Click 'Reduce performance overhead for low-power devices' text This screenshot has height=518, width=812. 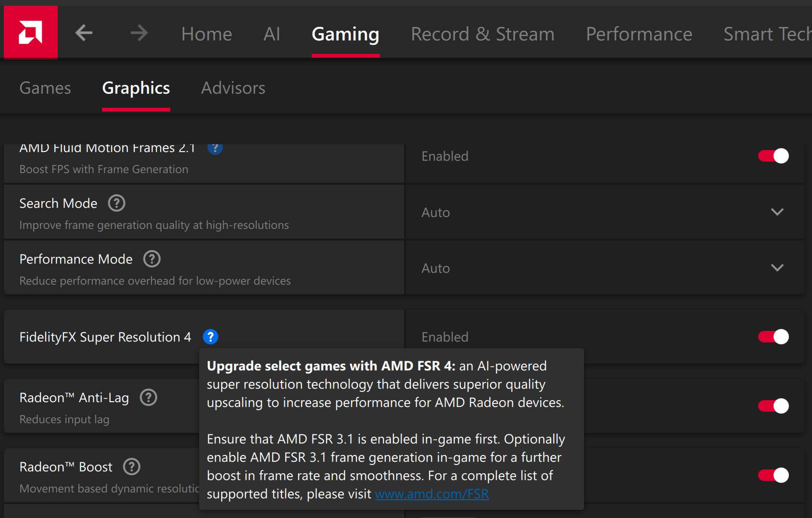(x=155, y=281)
